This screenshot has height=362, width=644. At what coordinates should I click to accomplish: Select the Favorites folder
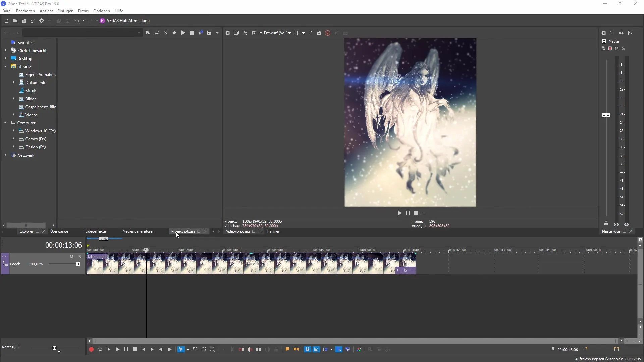coord(25,43)
